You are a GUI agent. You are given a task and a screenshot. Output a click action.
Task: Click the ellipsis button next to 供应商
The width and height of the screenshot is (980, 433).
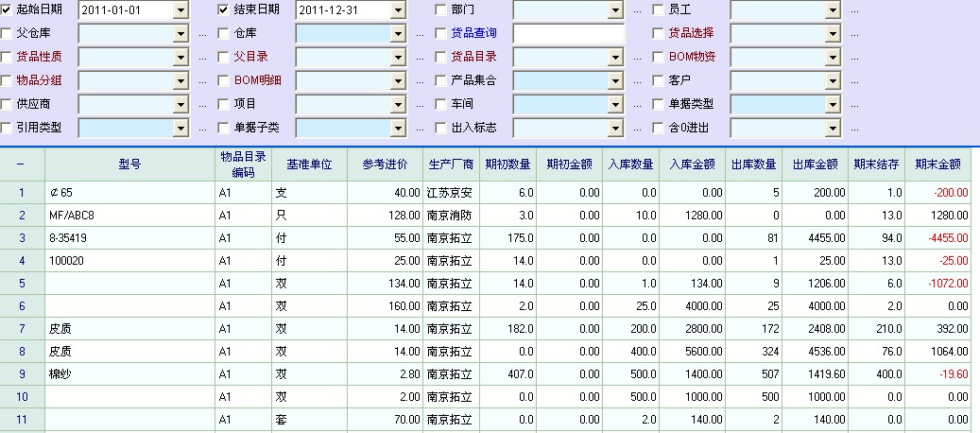202,105
